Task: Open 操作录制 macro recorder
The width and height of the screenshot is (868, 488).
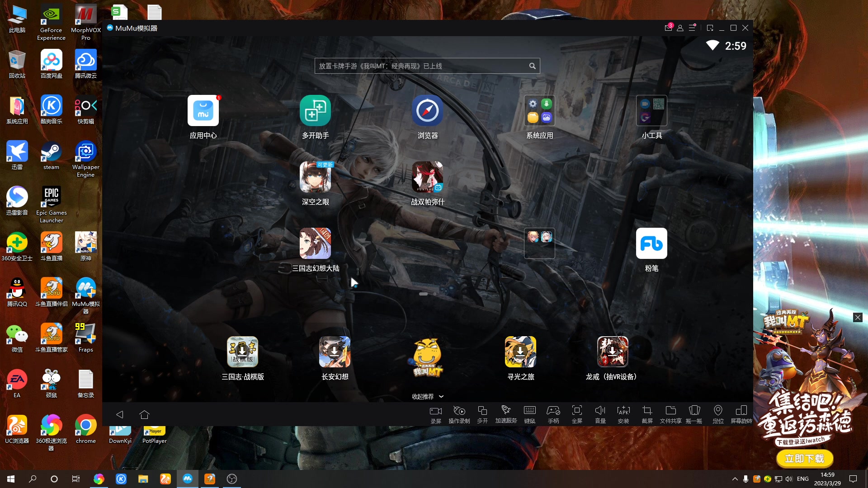Action: [459, 414]
